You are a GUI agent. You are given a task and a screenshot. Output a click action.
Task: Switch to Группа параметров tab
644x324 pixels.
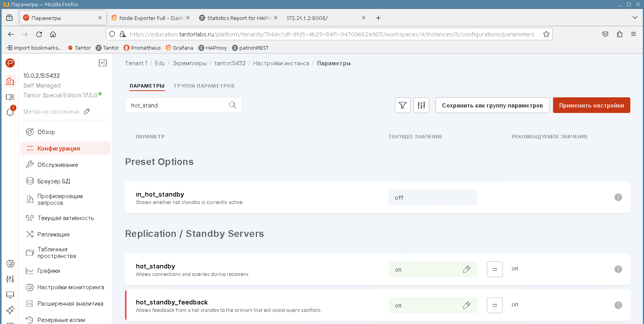tap(204, 86)
